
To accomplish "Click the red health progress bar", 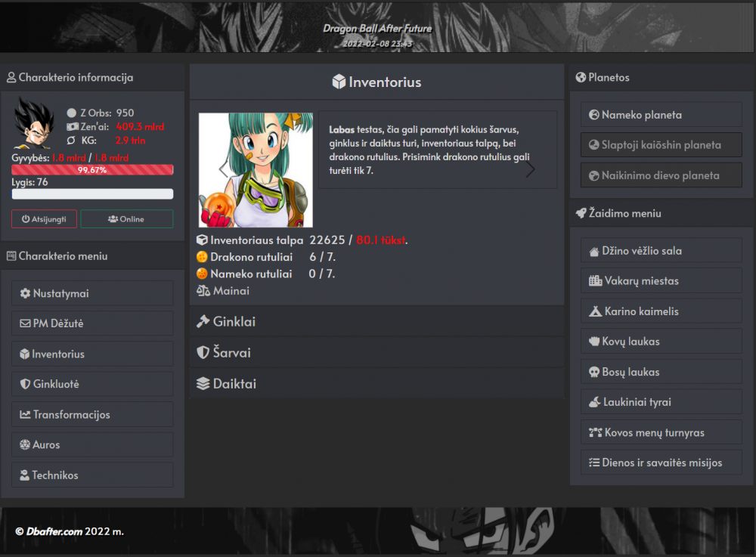I will [x=92, y=171].
